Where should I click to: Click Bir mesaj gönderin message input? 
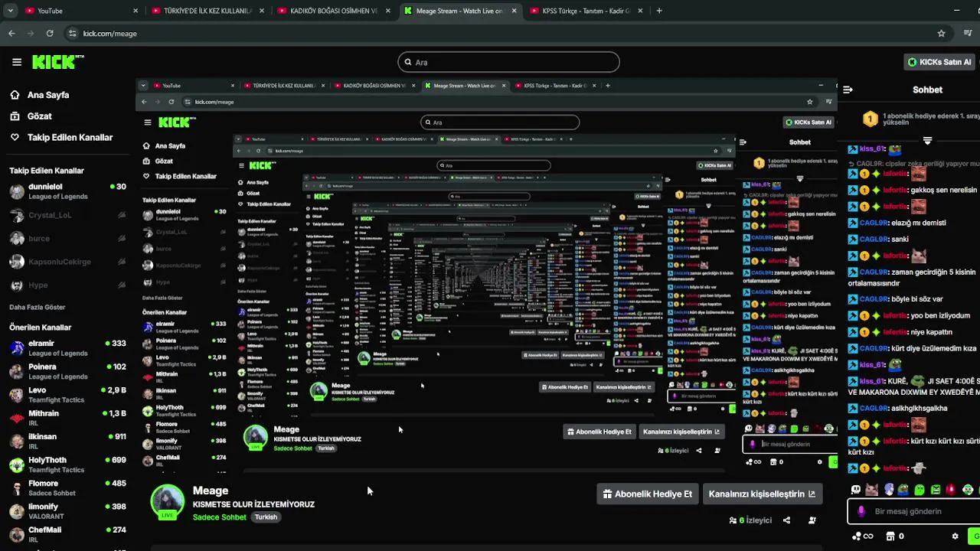pyautogui.click(x=915, y=511)
